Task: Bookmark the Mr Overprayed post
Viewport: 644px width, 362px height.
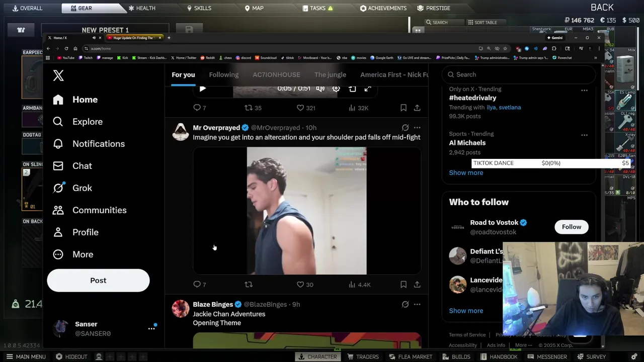Action: (x=404, y=285)
